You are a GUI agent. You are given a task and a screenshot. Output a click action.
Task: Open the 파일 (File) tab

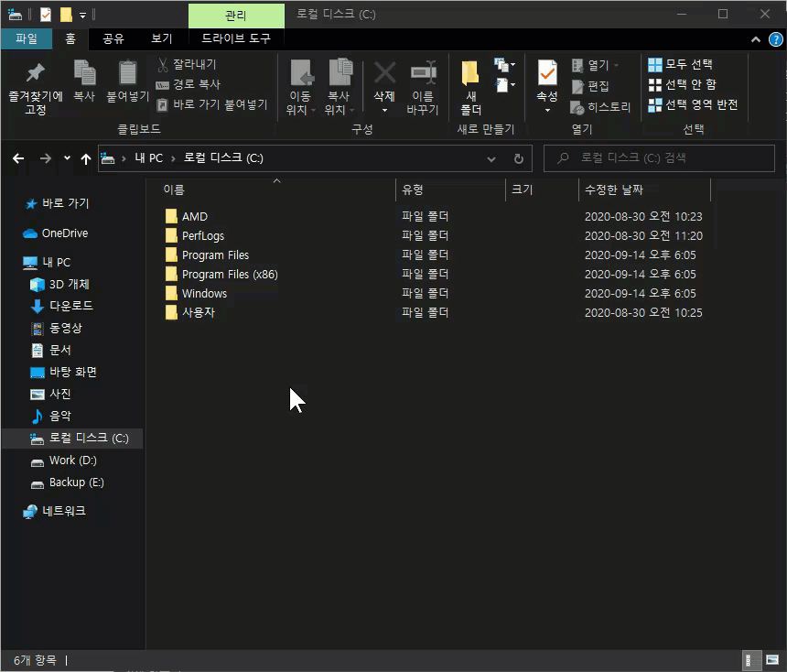tap(27, 38)
